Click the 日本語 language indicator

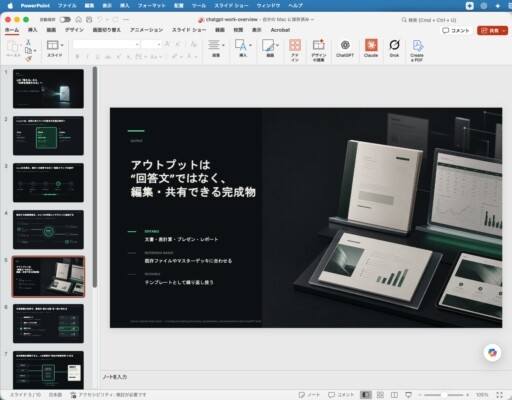point(55,395)
